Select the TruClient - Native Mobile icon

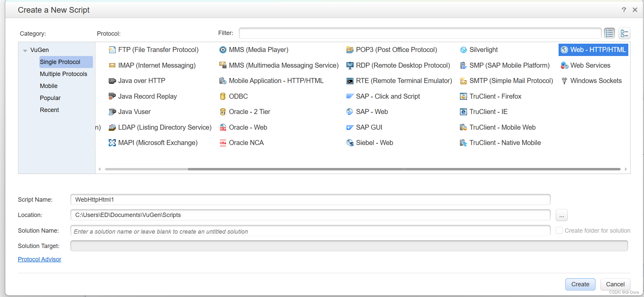[x=463, y=143]
